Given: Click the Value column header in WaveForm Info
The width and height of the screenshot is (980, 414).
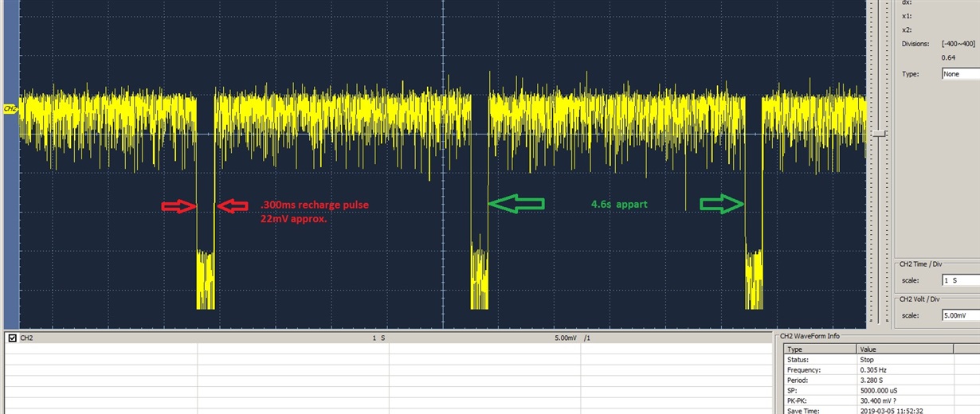Looking at the screenshot, I should (905, 349).
